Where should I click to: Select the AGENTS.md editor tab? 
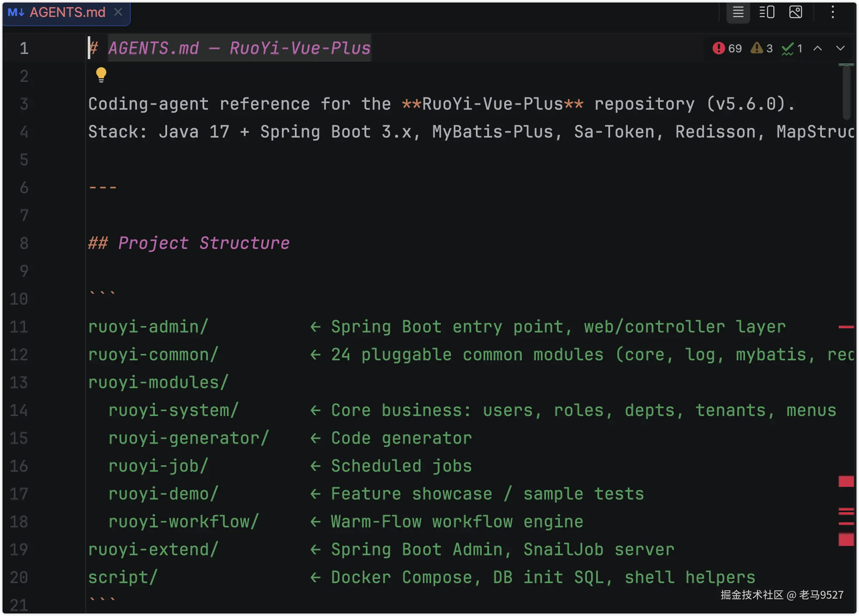[68, 12]
